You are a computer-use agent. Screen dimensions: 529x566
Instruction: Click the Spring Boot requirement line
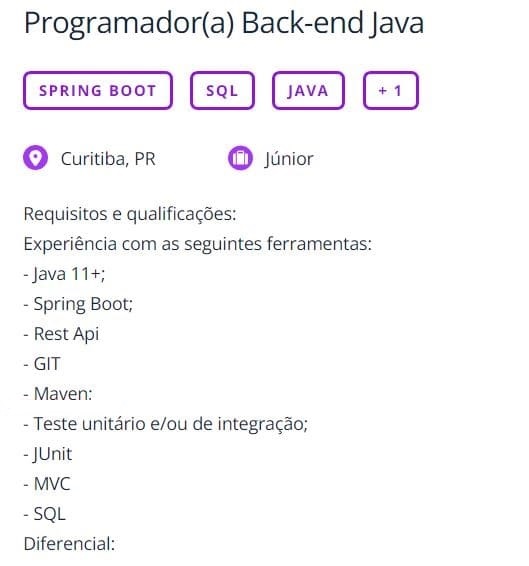pos(78,304)
